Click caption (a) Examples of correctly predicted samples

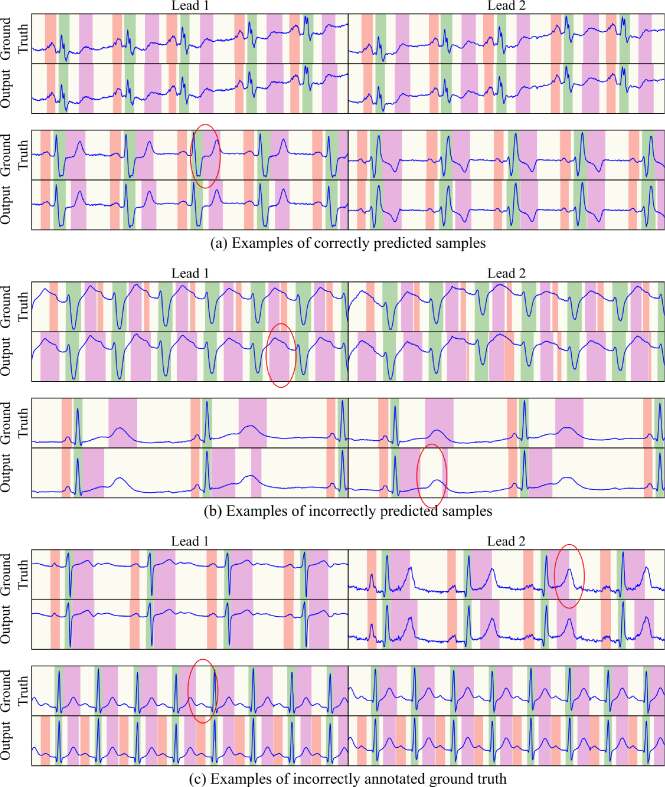[x=348, y=243]
